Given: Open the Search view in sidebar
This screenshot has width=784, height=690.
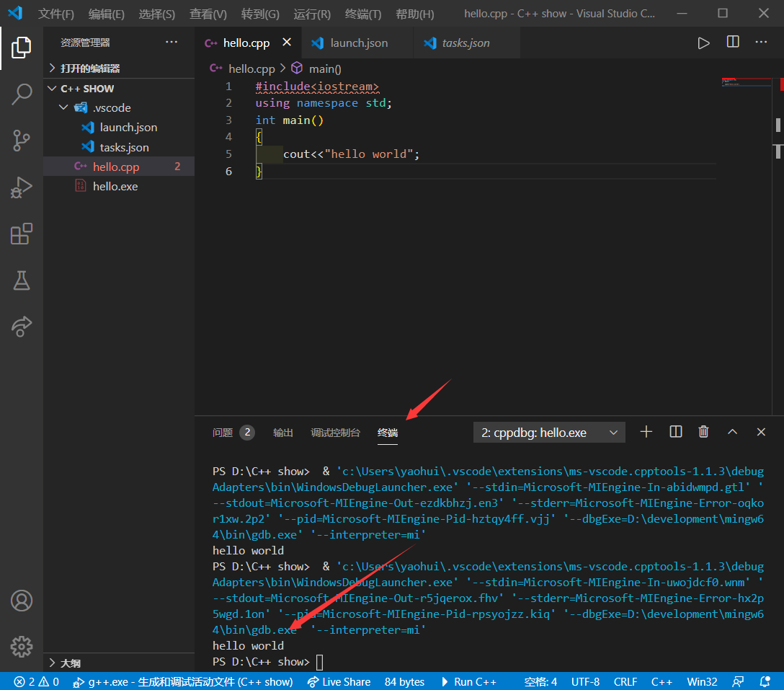Looking at the screenshot, I should click(x=22, y=94).
